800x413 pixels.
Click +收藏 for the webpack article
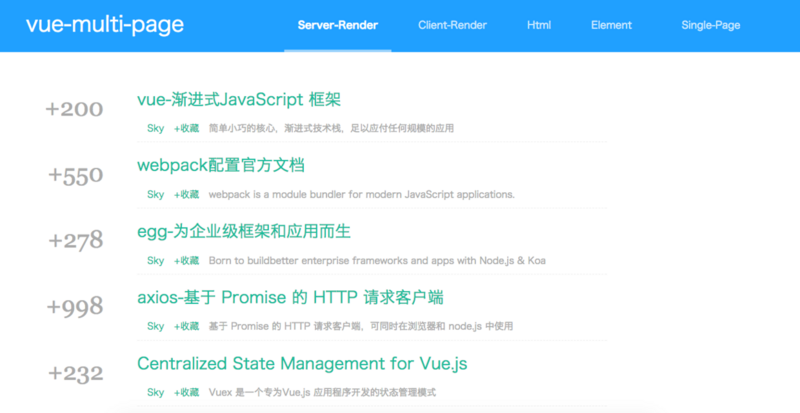186,195
